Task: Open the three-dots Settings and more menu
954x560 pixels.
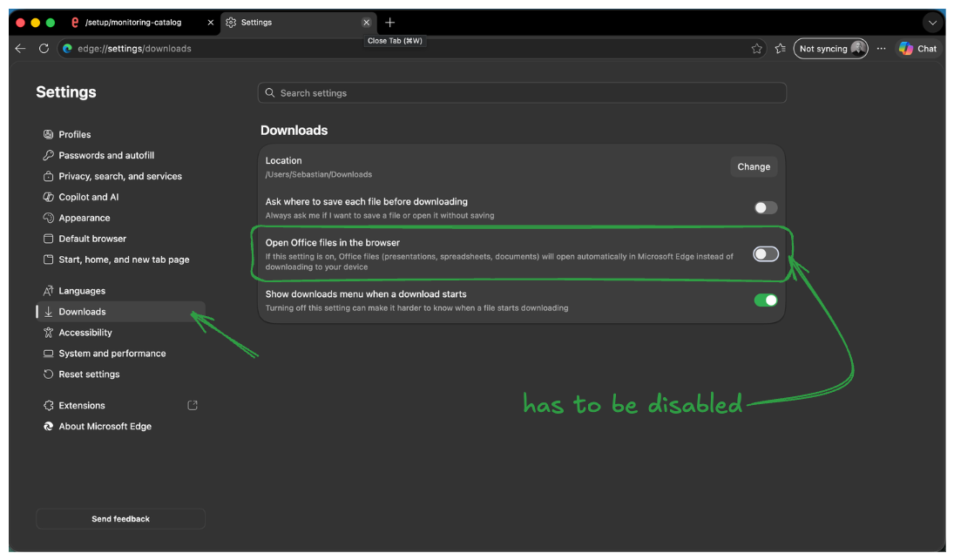Action: pyautogui.click(x=881, y=49)
